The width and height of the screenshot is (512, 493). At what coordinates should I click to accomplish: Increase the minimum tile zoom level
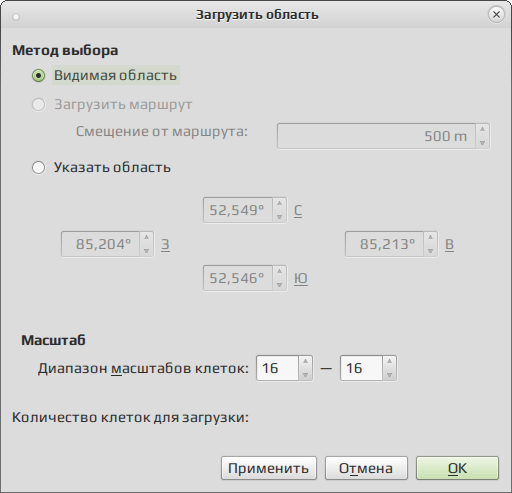click(x=305, y=362)
